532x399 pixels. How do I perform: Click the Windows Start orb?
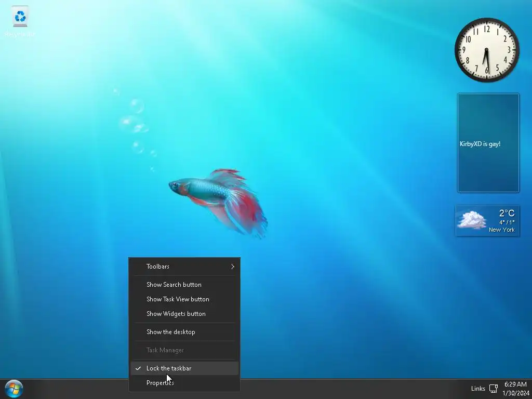(x=14, y=389)
